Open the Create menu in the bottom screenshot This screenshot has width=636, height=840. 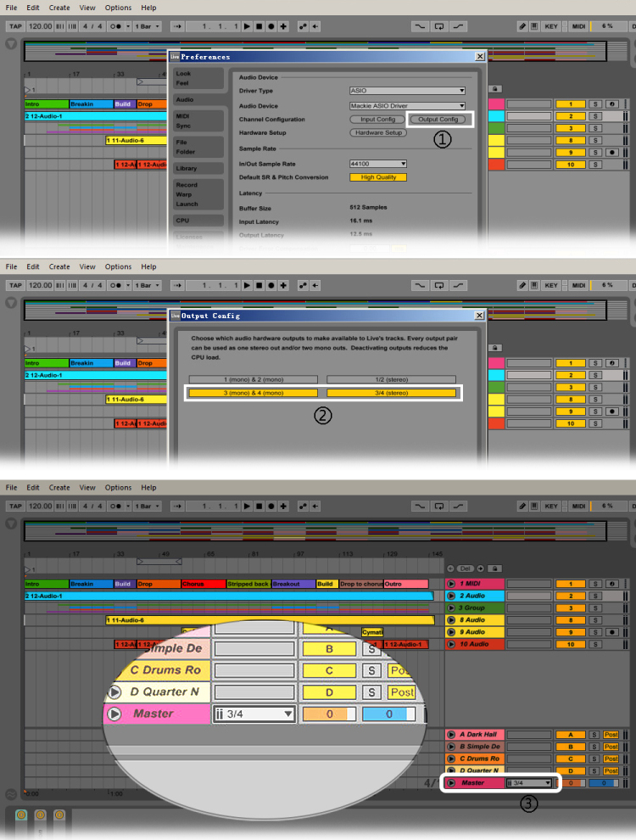[59, 488]
